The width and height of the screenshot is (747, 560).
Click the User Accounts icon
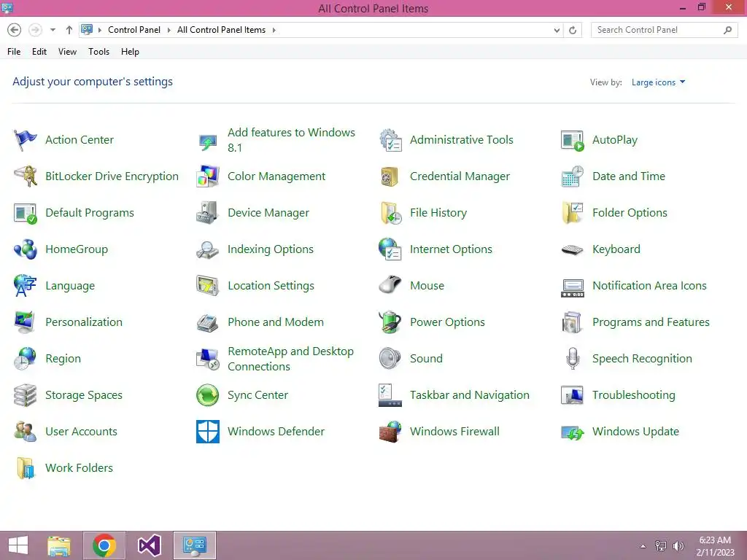pos(26,432)
